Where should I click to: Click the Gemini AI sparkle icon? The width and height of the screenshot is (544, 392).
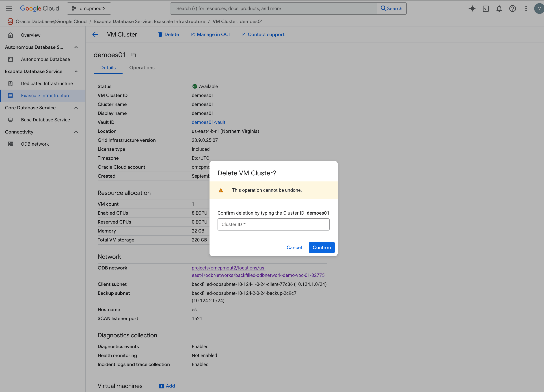coord(472,8)
